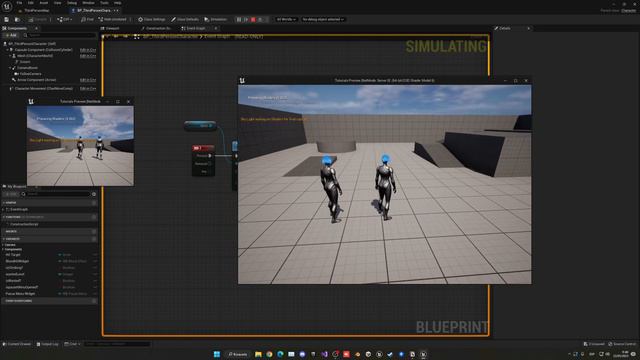This screenshot has height=360, width=640.
Task: Open the Asset menu
Action: pos(44,3)
